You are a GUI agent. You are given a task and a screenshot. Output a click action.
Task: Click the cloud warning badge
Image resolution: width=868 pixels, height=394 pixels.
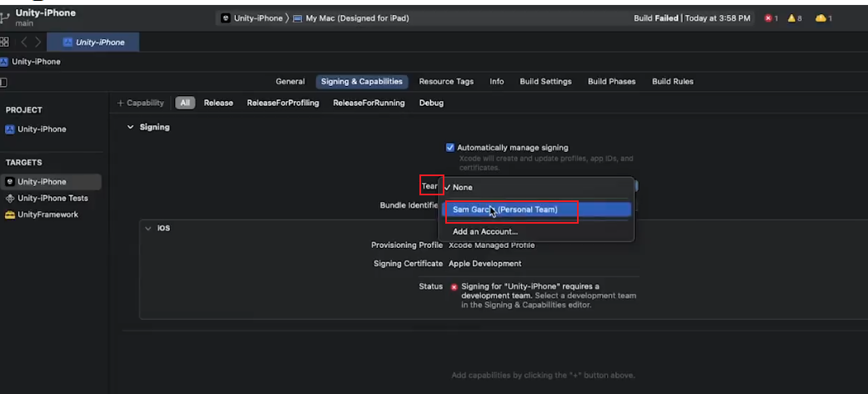[x=823, y=18]
